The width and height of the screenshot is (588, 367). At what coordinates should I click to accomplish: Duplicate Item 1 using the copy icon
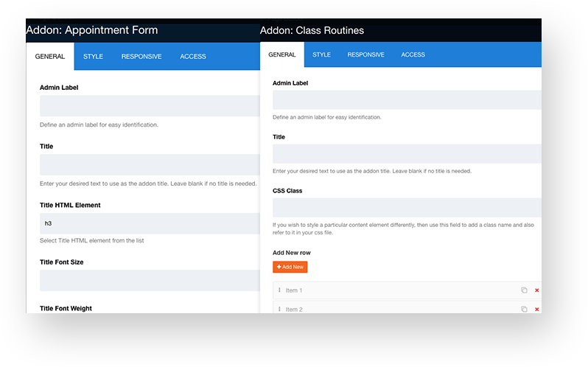pyautogui.click(x=524, y=290)
